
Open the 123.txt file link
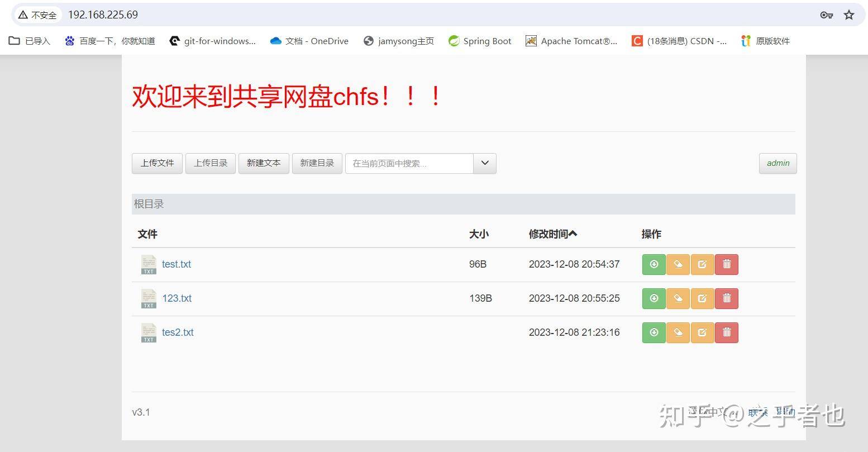[x=177, y=298]
